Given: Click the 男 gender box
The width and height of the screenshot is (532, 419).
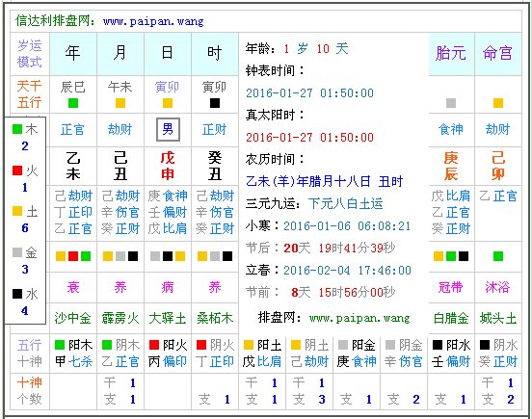Looking at the screenshot, I should coord(168,129).
